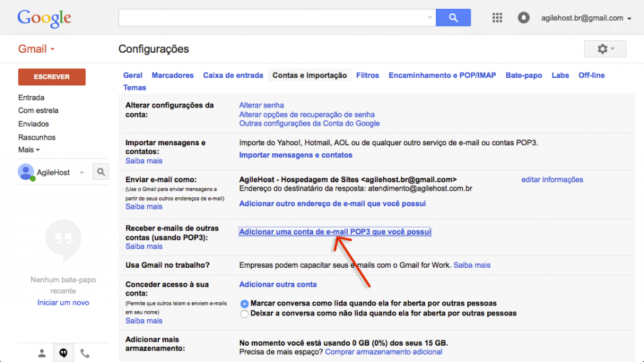
Task: Open the Gmail product dropdown
Action: [x=36, y=49]
